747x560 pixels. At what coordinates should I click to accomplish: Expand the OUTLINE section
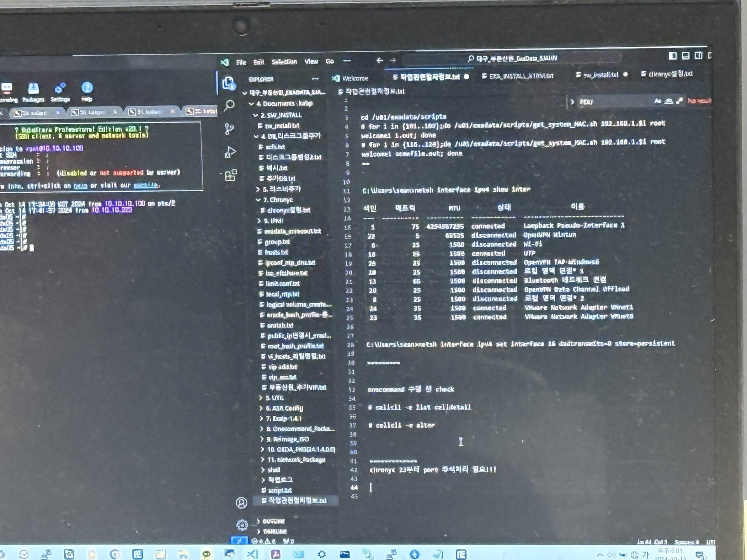point(273,521)
